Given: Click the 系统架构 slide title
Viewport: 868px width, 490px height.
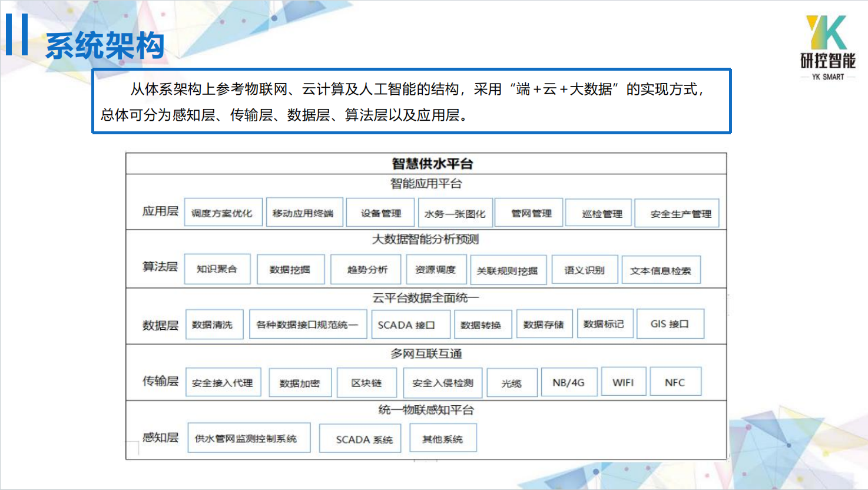Looking at the screenshot, I should [x=105, y=45].
